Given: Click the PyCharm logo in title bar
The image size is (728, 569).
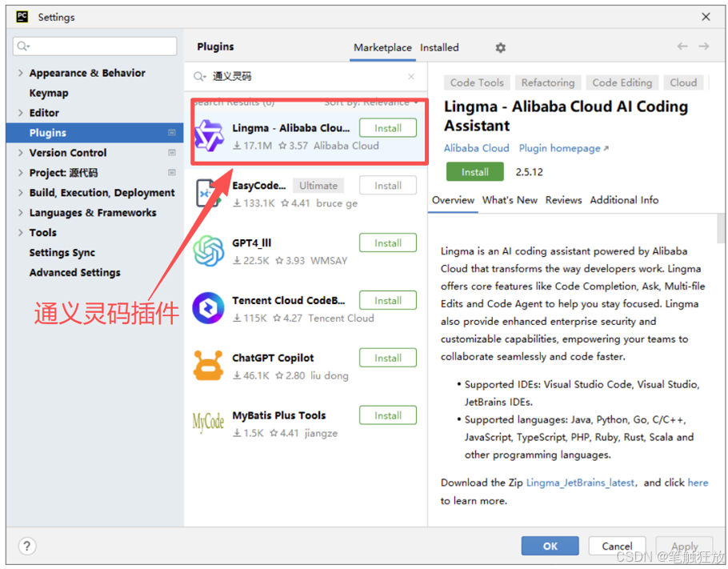Looking at the screenshot, I should click(x=22, y=17).
